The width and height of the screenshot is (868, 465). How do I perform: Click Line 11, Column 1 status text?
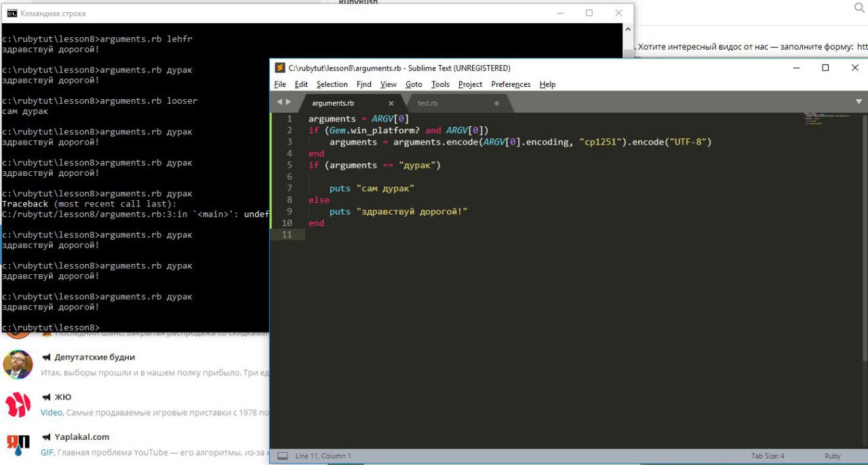coord(323,456)
